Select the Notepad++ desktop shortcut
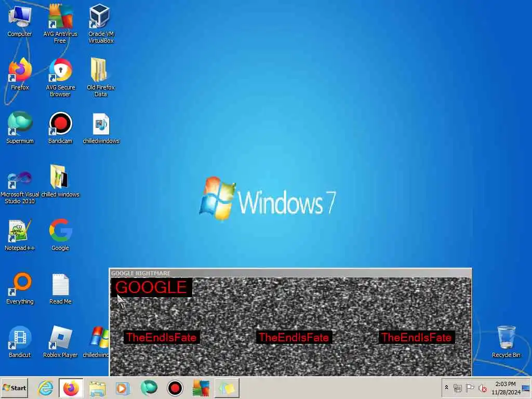The width and height of the screenshot is (532, 399). click(x=20, y=235)
